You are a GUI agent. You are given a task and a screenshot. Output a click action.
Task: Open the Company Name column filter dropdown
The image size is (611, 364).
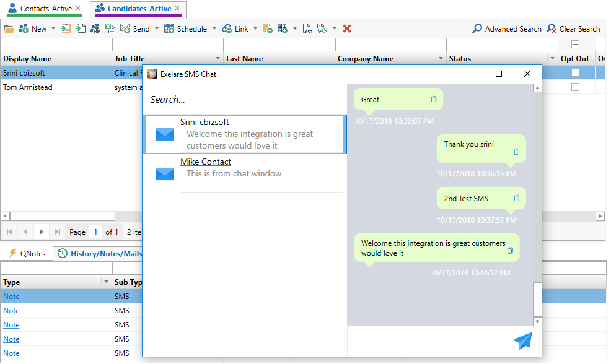point(441,58)
